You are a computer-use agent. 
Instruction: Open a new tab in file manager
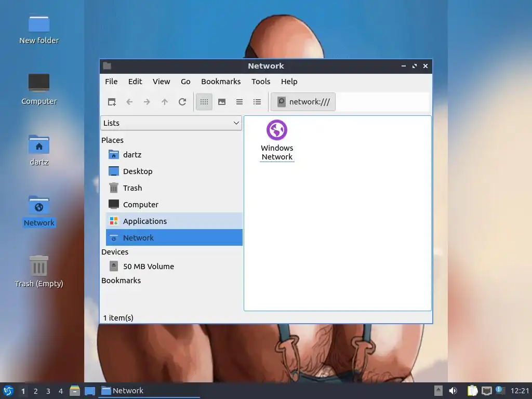112,102
